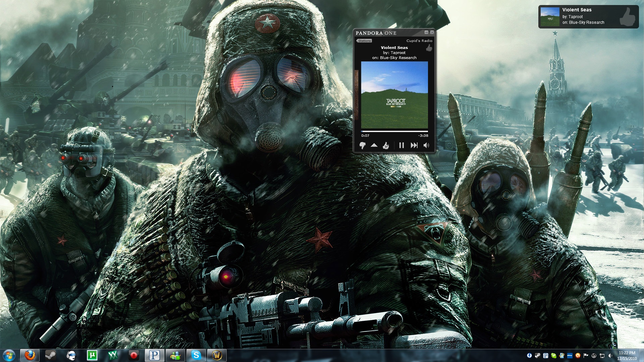This screenshot has height=362, width=644.
Task: Click thumbs up in the notification popup
Action: 628,17
